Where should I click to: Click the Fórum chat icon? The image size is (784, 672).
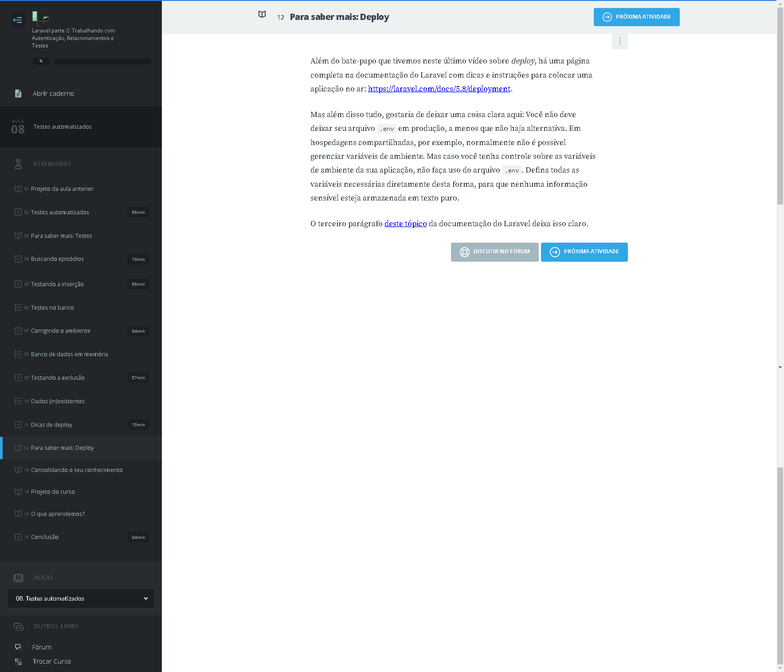pos(18,647)
